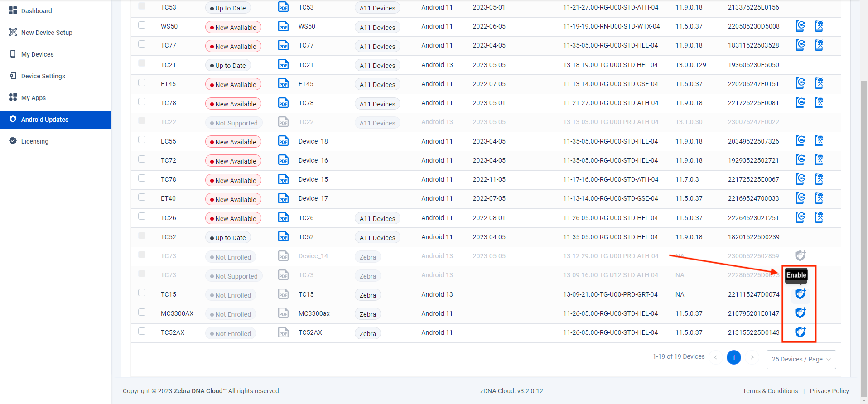Open the PDF release notes for TC21
Screen dimensions: 868x404
pos(283,65)
